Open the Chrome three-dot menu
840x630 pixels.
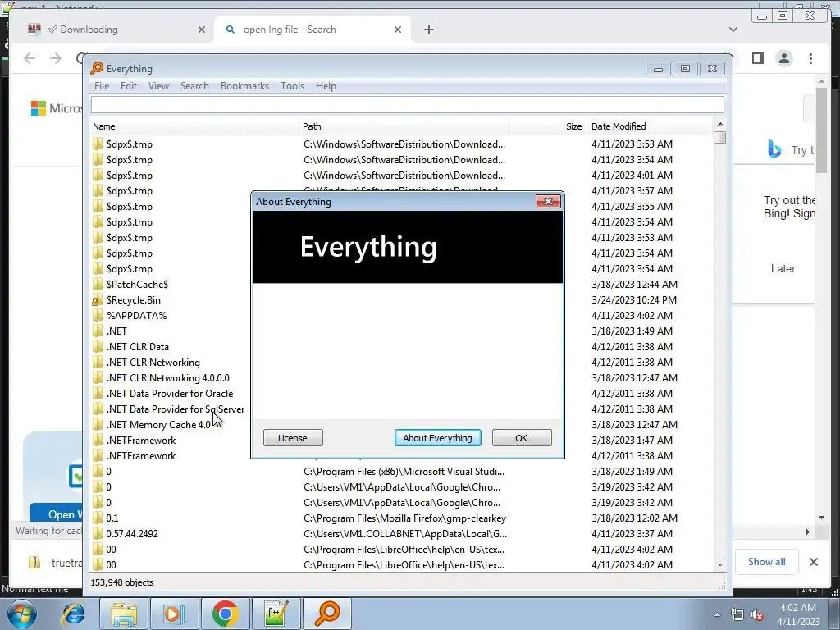point(810,58)
